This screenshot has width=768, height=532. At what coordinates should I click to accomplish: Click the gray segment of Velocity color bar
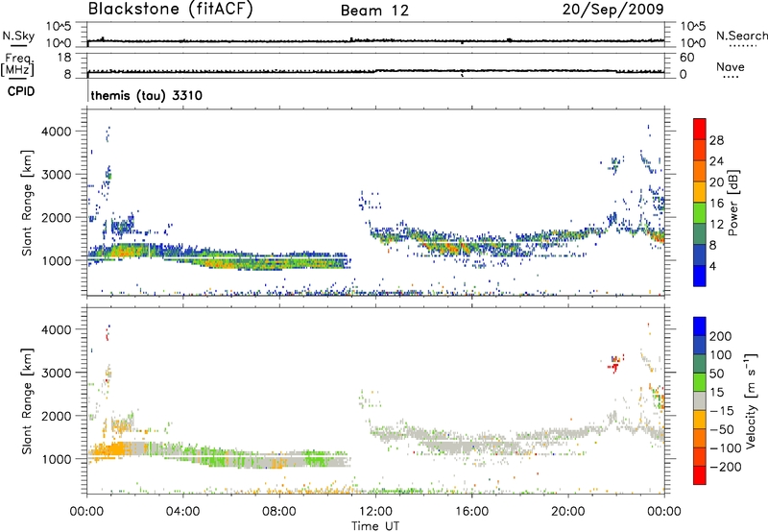pyautogui.click(x=700, y=401)
